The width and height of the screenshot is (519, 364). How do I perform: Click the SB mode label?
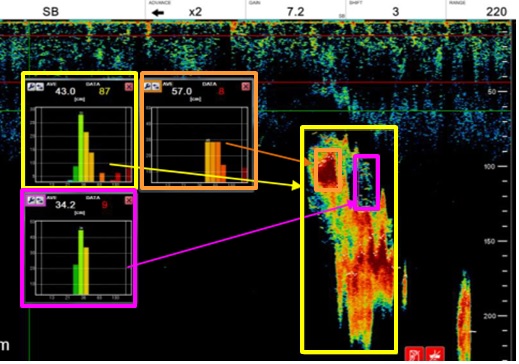click(51, 12)
